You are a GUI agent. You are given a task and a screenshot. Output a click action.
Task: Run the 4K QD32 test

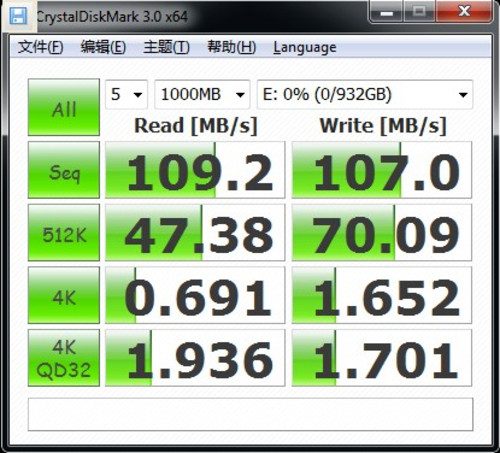tap(64, 358)
